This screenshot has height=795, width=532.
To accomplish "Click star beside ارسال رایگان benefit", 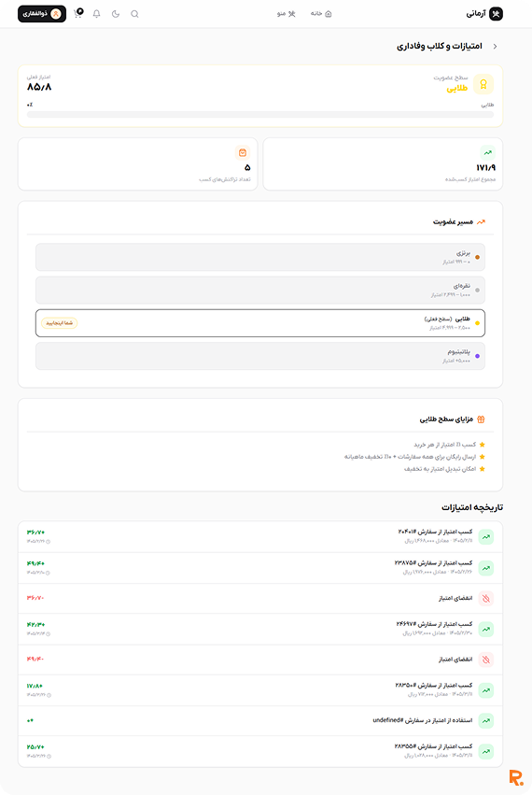I will (483, 457).
